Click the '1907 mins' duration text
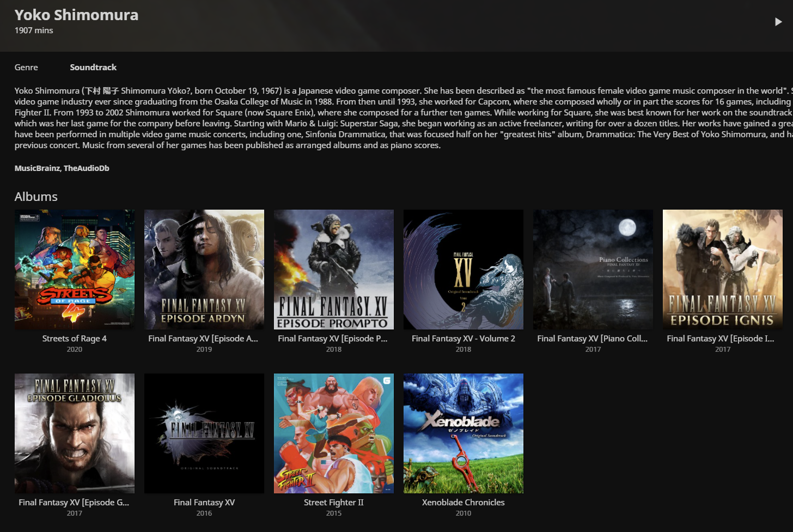Image resolution: width=793 pixels, height=532 pixels. click(34, 30)
